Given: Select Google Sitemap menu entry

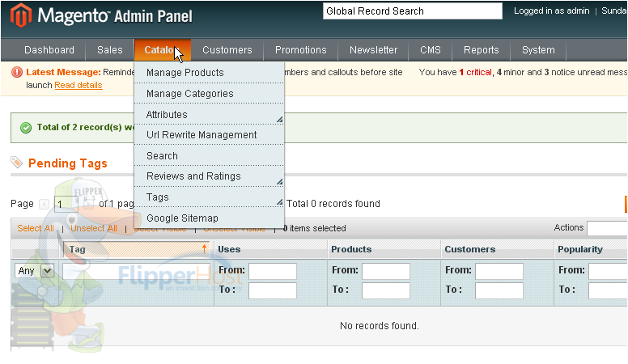Looking at the screenshot, I should [x=209, y=218].
